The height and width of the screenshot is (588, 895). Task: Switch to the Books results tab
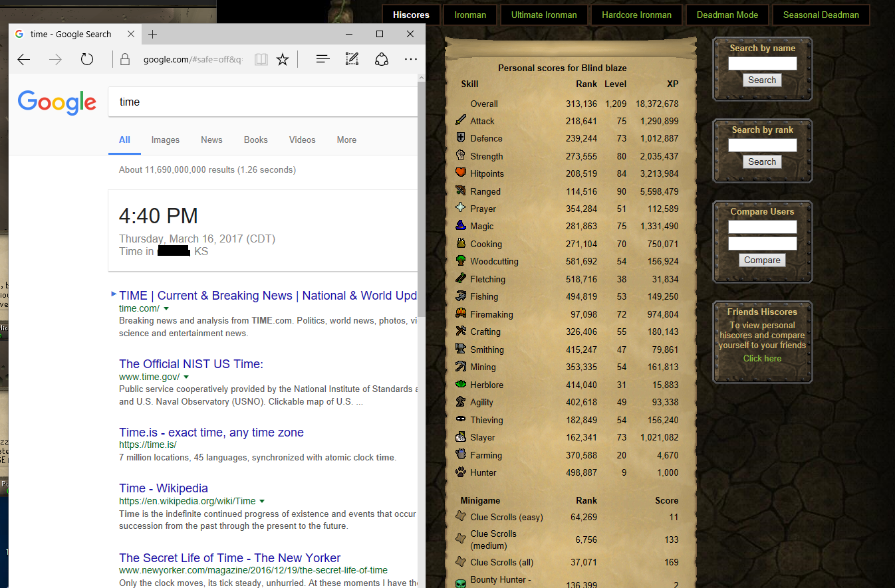click(x=256, y=140)
